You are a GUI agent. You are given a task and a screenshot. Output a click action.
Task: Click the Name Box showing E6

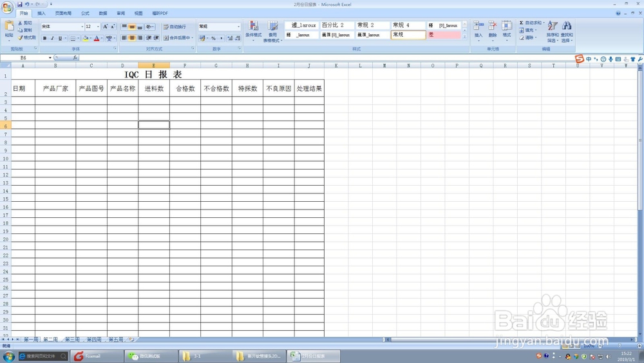(23, 58)
